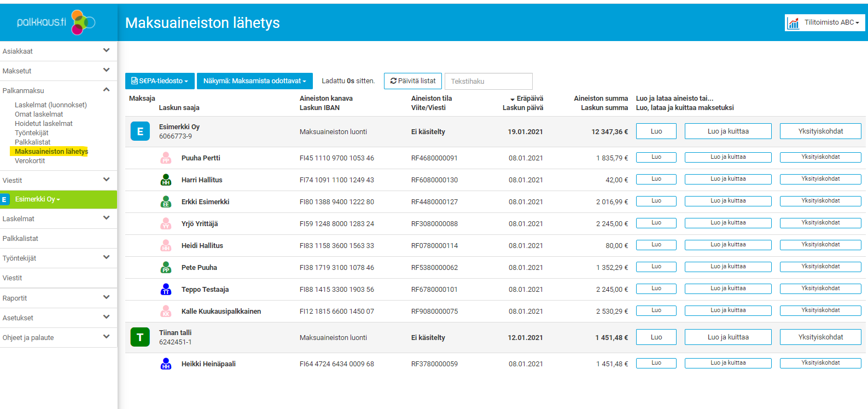Click the palkkaus.fi logo
This screenshot has width=868, height=409.
coord(56,22)
